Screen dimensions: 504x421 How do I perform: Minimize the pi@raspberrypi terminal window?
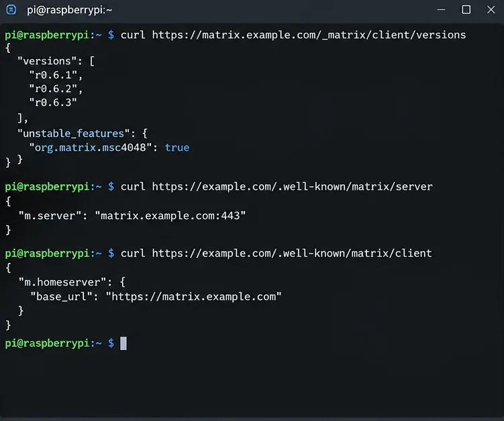pos(442,9)
